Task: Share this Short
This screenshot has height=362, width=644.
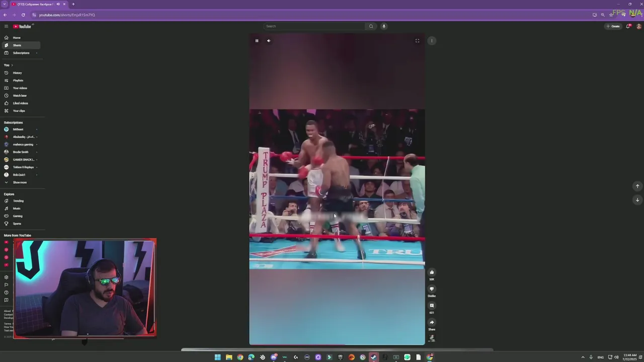Action: pos(432,322)
